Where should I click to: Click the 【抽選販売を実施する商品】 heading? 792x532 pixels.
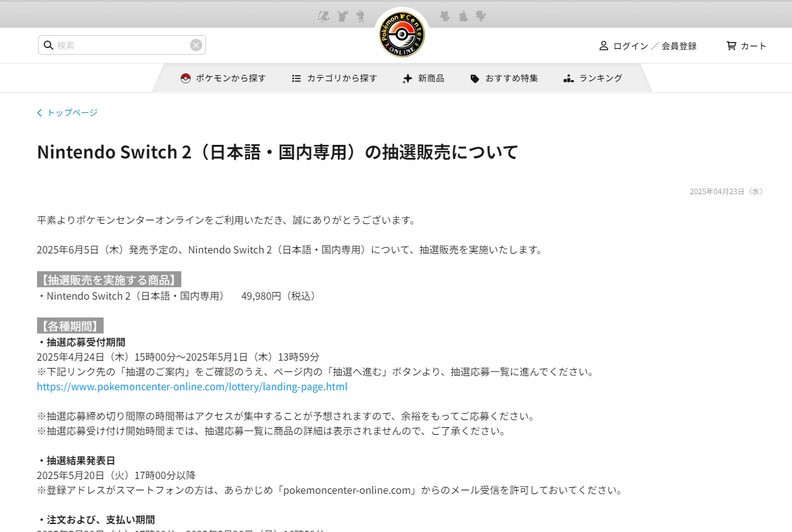tap(109, 280)
